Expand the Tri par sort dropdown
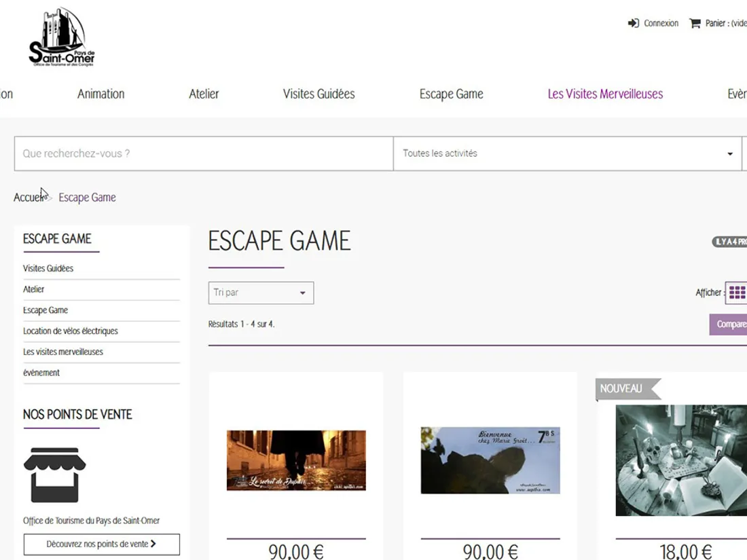 (261, 293)
